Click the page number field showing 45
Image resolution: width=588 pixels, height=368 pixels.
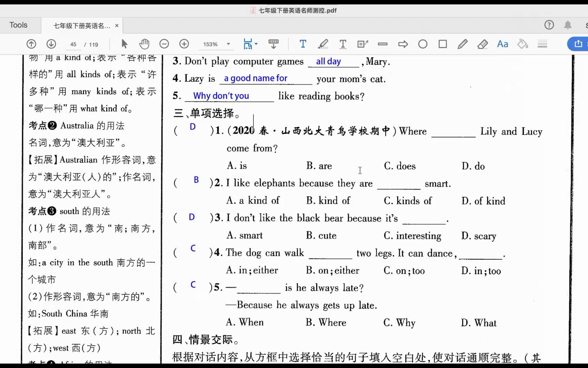[73, 44]
